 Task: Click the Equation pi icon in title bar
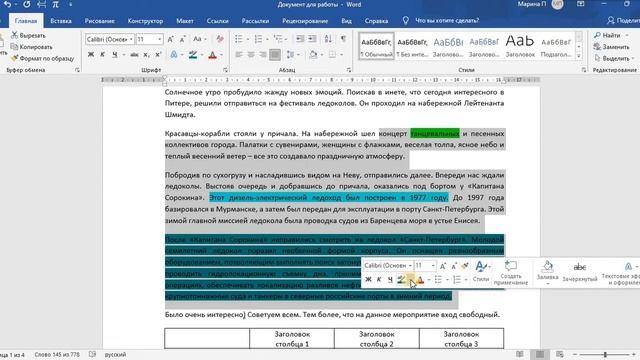point(56,4)
